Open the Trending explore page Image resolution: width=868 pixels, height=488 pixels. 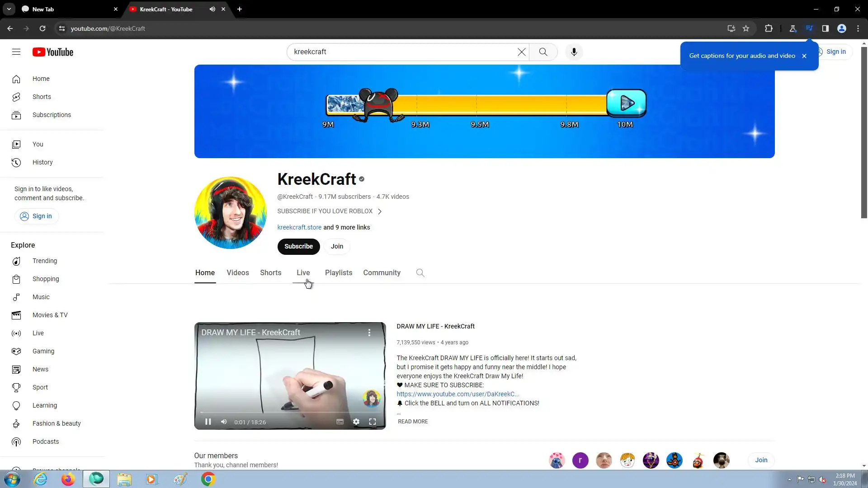44,261
